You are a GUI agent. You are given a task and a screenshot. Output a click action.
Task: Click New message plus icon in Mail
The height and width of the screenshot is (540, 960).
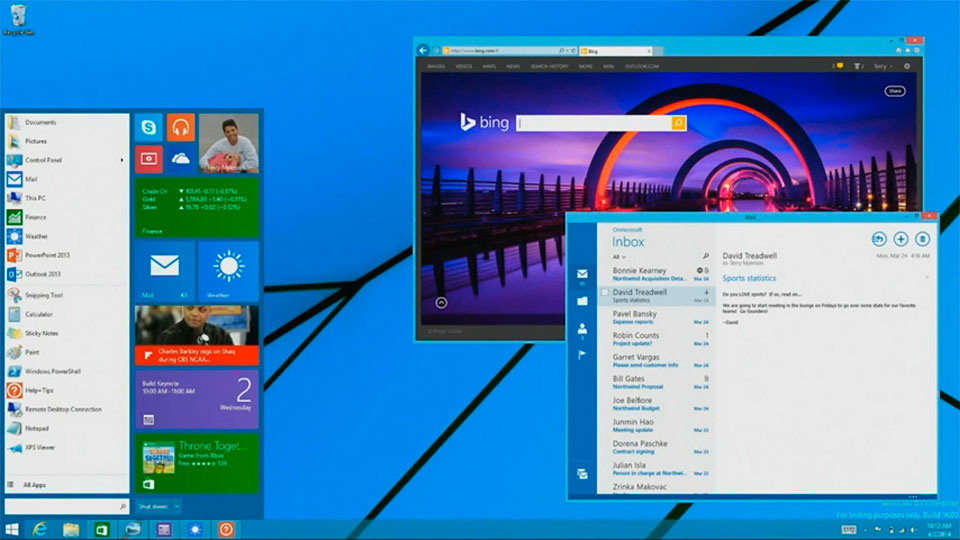pos(901,239)
